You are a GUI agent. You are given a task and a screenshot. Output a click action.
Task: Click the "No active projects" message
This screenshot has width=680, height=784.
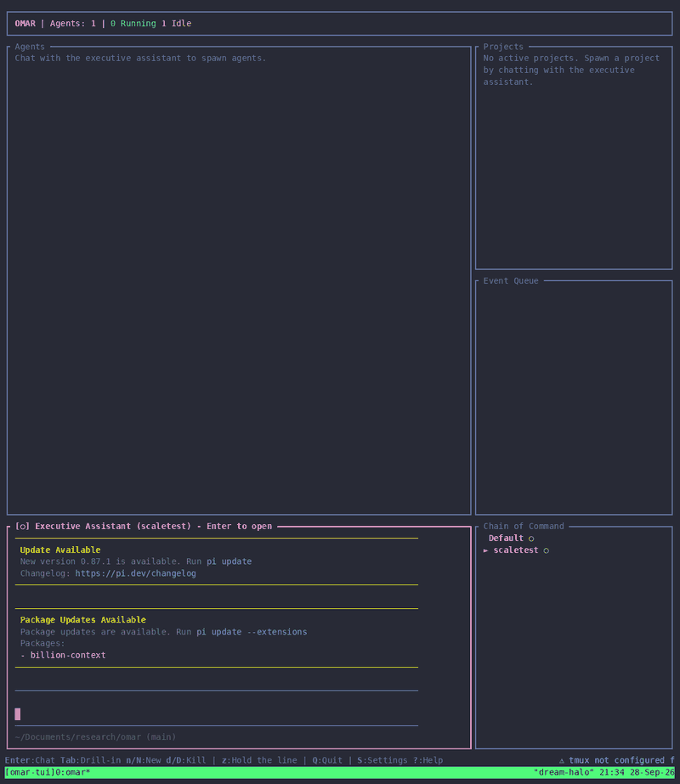pos(571,70)
